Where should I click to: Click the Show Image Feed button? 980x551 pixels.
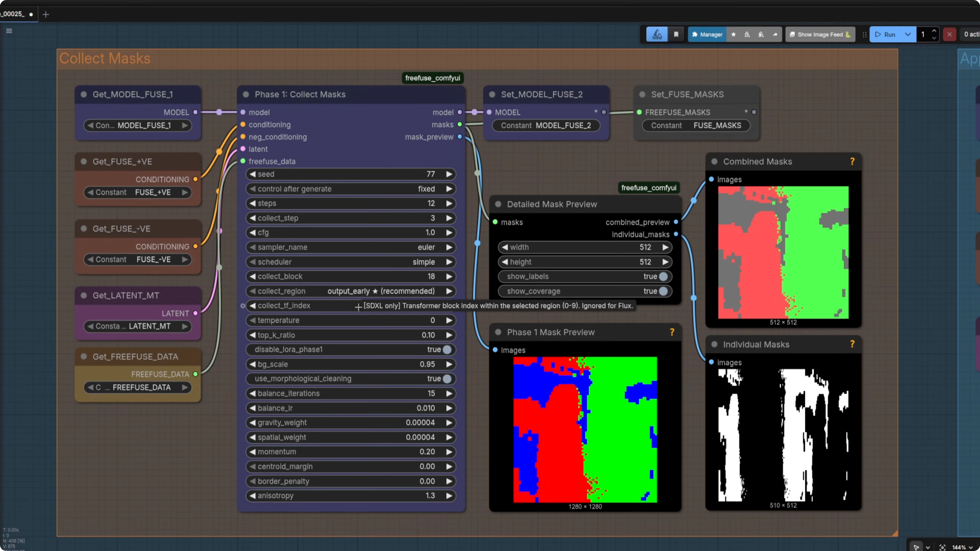tap(820, 35)
